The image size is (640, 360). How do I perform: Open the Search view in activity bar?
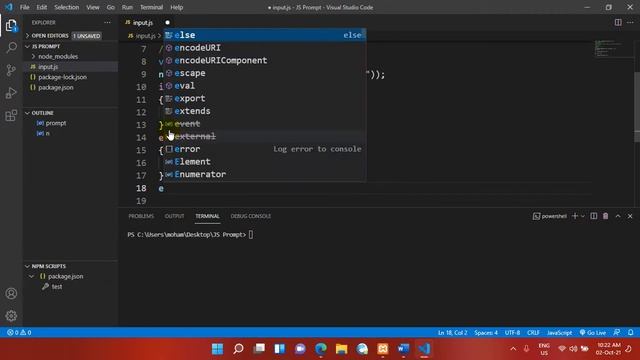click(x=11, y=47)
